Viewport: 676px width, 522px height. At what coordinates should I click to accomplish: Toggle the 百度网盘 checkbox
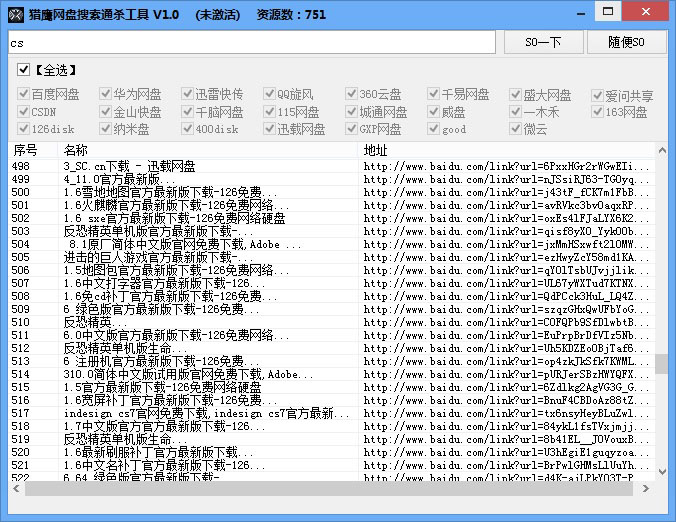24,95
